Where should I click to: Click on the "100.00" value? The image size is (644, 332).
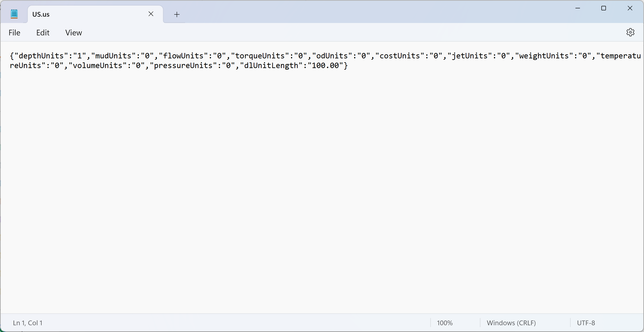(325, 65)
